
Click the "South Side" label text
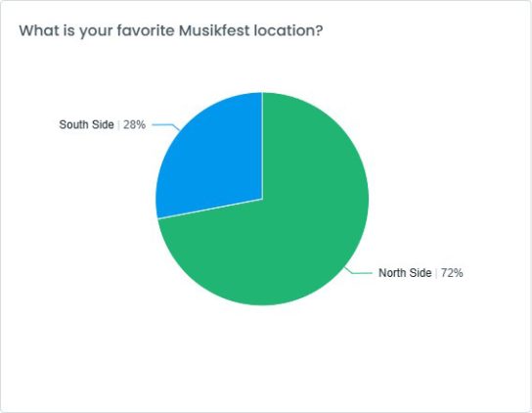86,124
